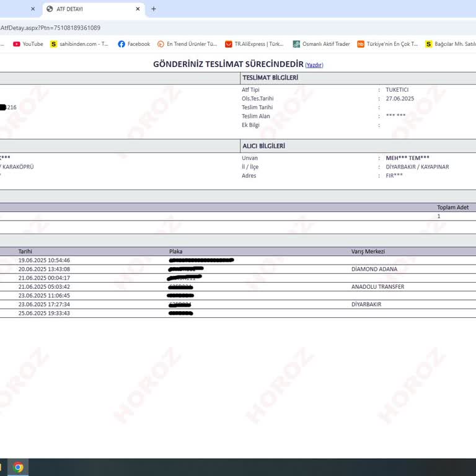This screenshot has width=476, height=476.
Task: Click the Facebook bookmark icon
Action: click(121, 44)
